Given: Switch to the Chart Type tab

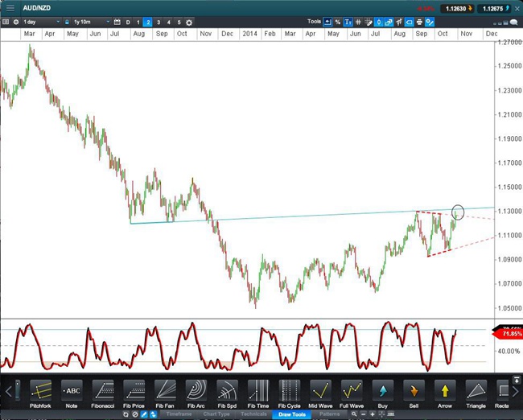Looking at the screenshot, I should (x=216, y=414).
